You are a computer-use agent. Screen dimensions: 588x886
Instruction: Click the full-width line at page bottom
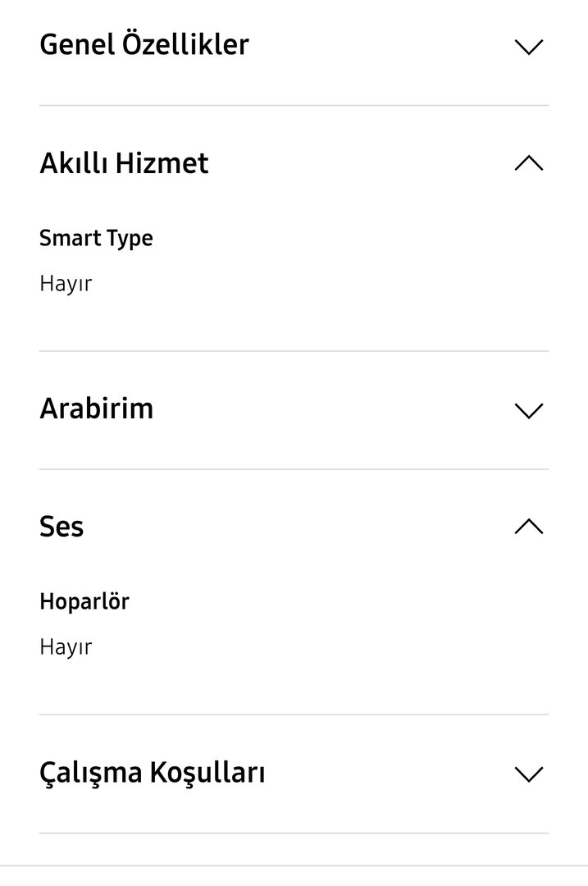(x=294, y=865)
